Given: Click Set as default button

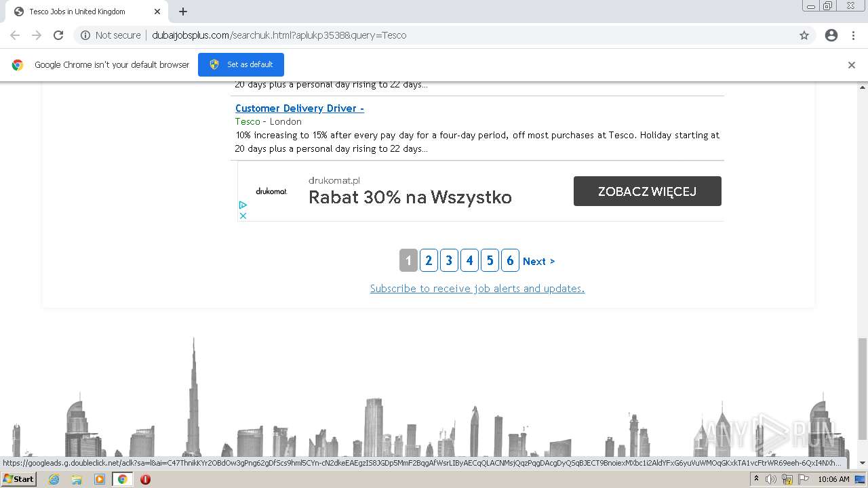Looking at the screenshot, I should 241,64.
